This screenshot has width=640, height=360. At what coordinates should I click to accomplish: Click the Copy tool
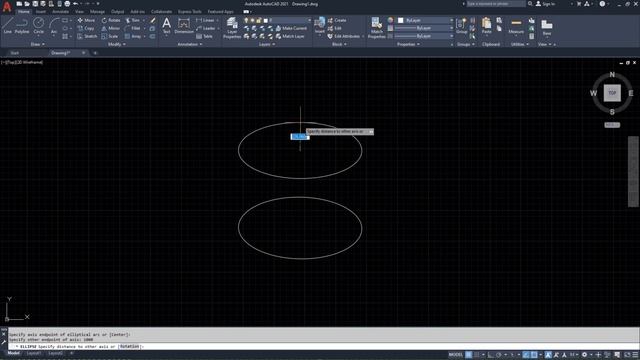pos(86,28)
